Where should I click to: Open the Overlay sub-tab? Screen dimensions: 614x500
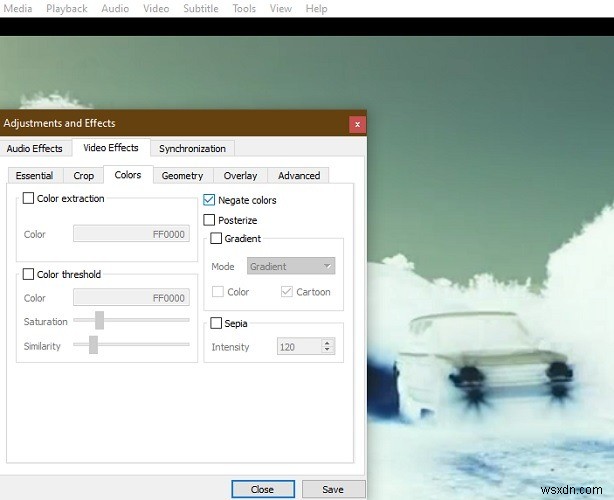click(x=240, y=175)
